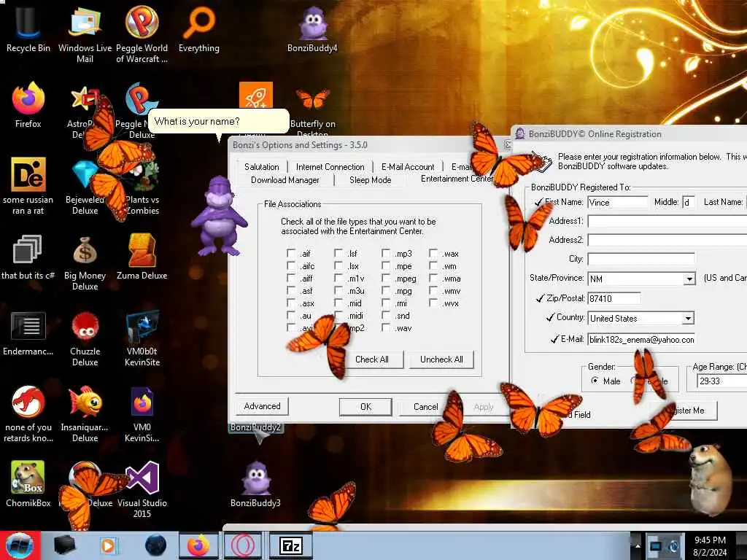
Task: Click the Check All button
Action: 371,359
